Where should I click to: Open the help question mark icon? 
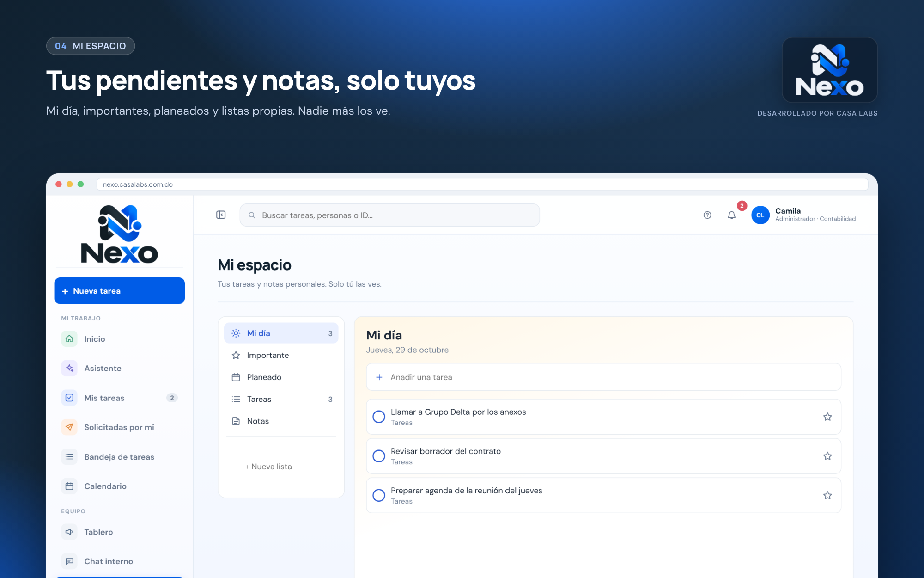[x=707, y=215]
